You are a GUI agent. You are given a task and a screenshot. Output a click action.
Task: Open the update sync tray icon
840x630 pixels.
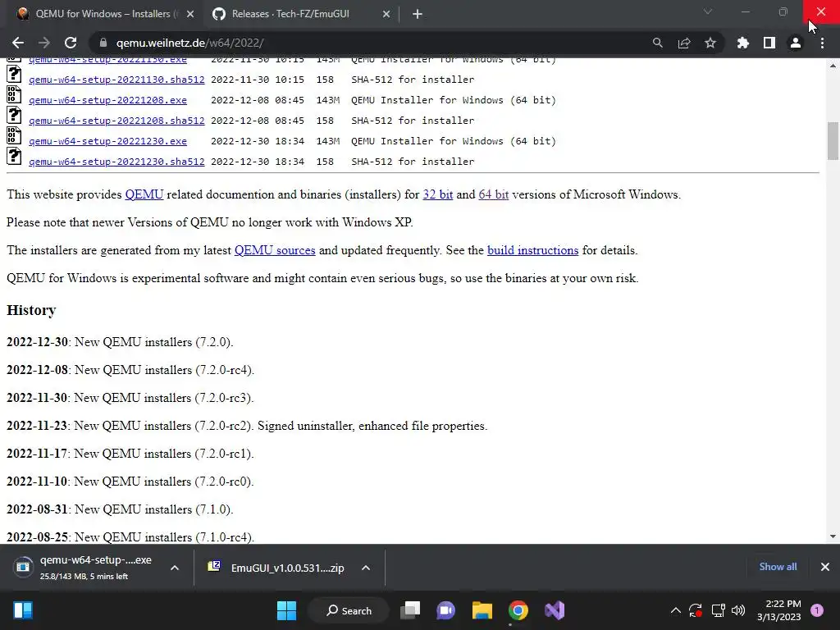click(x=696, y=610)
